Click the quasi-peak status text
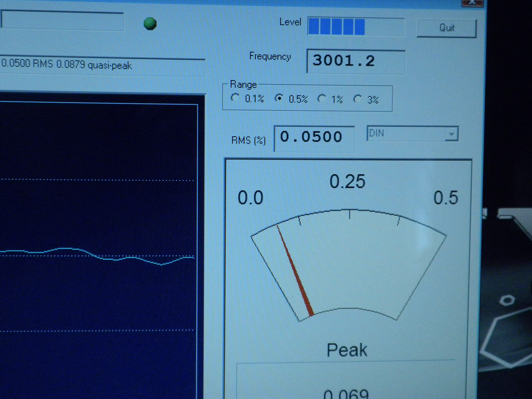The height and width of the screenshot is (399, 532). pyautogui.click(x=109, y=65)
